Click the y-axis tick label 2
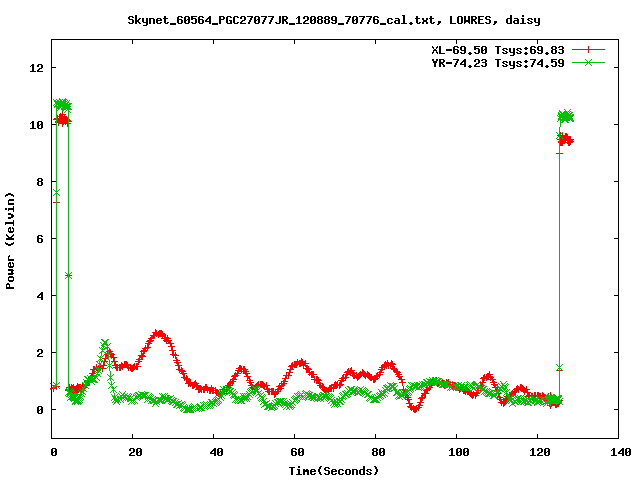This screenshot has width=640, height=480. [x=40, y=353]
